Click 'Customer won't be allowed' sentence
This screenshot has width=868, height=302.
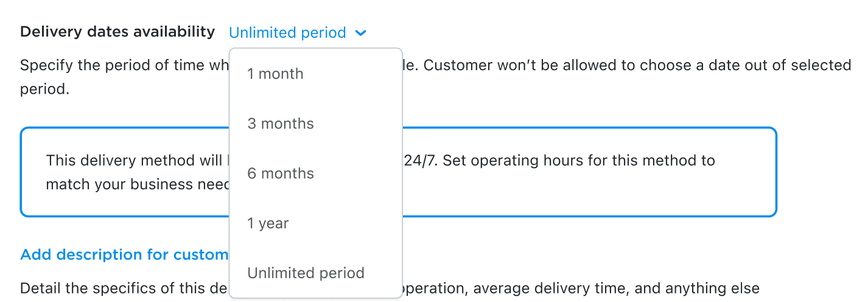click(511, 65)
